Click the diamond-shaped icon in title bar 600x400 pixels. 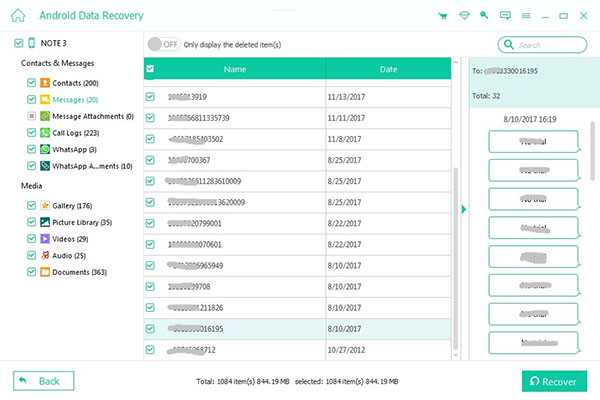(x=464, y=15)
